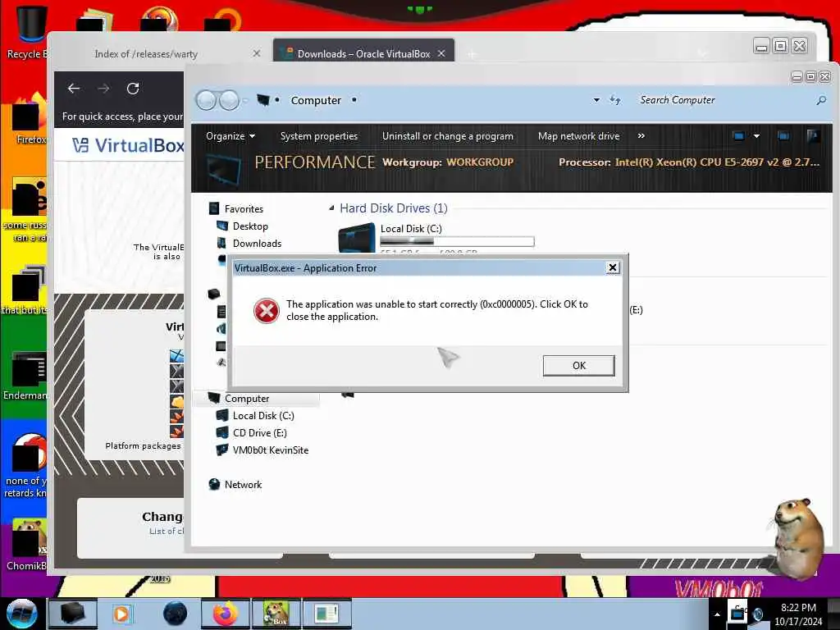Click the dark globe taskbar icon
Viewport: 840px width, 630px height.
coord(175,614)
